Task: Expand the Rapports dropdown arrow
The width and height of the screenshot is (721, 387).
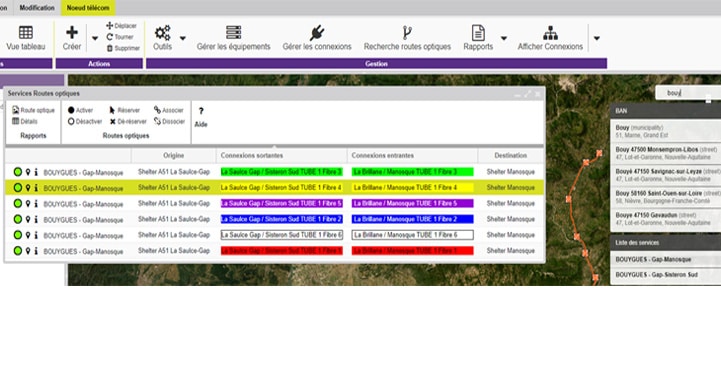Action: point(504,38)
